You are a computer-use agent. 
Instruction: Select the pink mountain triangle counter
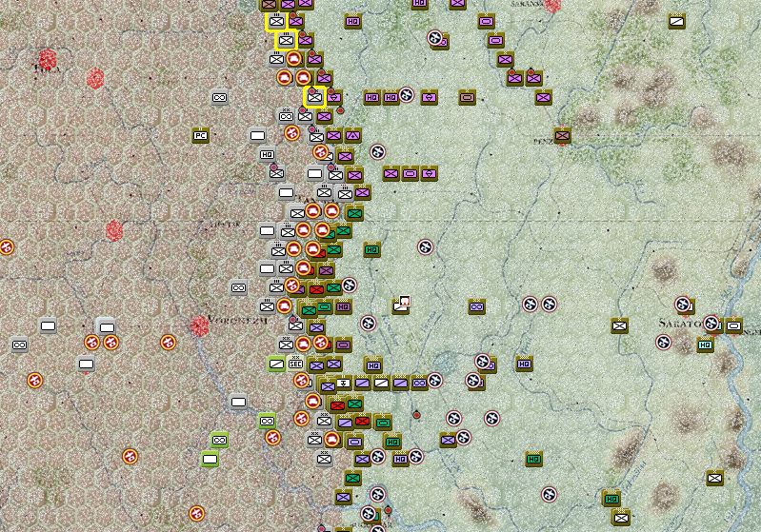click(x=352, y=136)
